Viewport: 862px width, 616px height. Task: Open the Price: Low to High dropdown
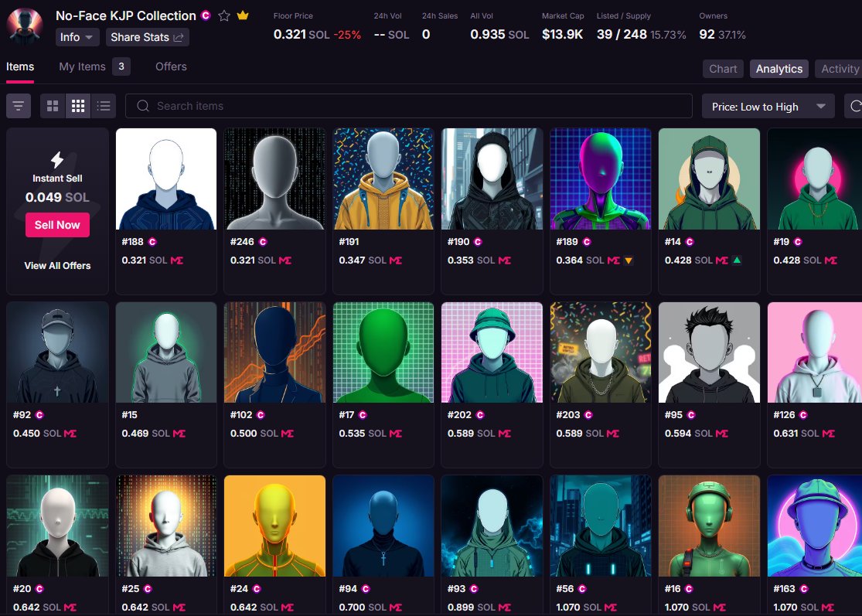point(768,107)
